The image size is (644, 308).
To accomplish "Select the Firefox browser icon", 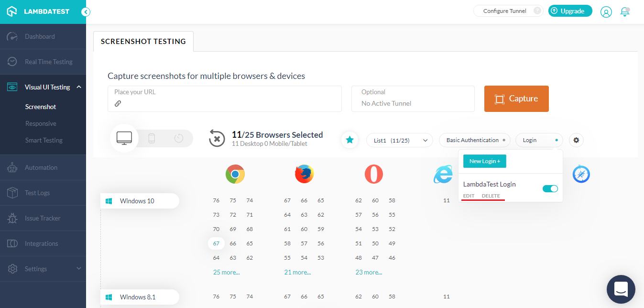I will click(x=305, y=174).
